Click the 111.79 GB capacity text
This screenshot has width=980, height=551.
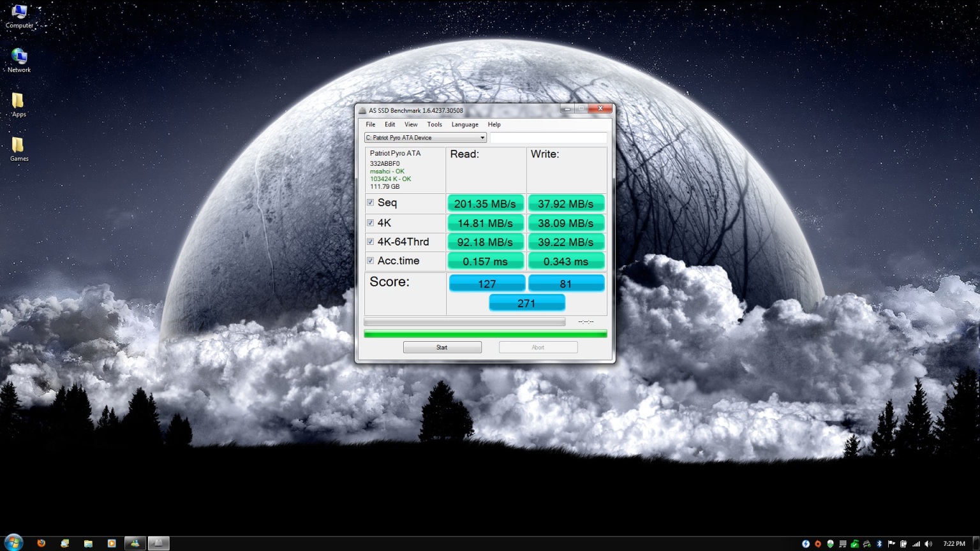[x=385, y=186]
